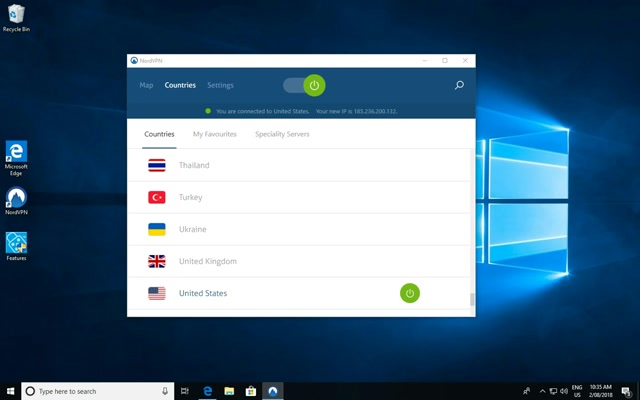640x400 pixels.
Task: Select Turkey from the country list
Action: (x=191, y=197)
